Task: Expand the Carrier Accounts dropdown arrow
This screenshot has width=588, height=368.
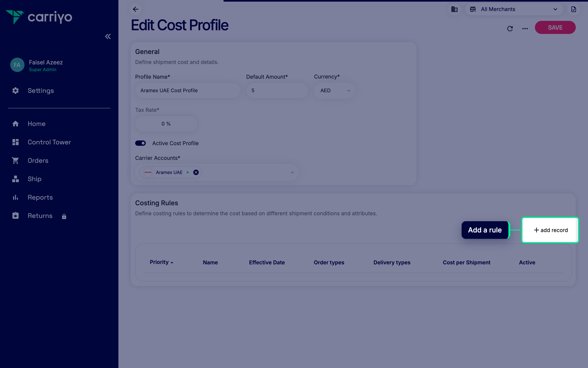Action: click(292, 172)
